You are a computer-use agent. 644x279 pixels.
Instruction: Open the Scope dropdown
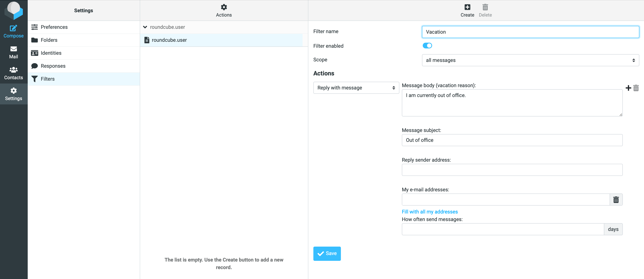coord(530,60)
